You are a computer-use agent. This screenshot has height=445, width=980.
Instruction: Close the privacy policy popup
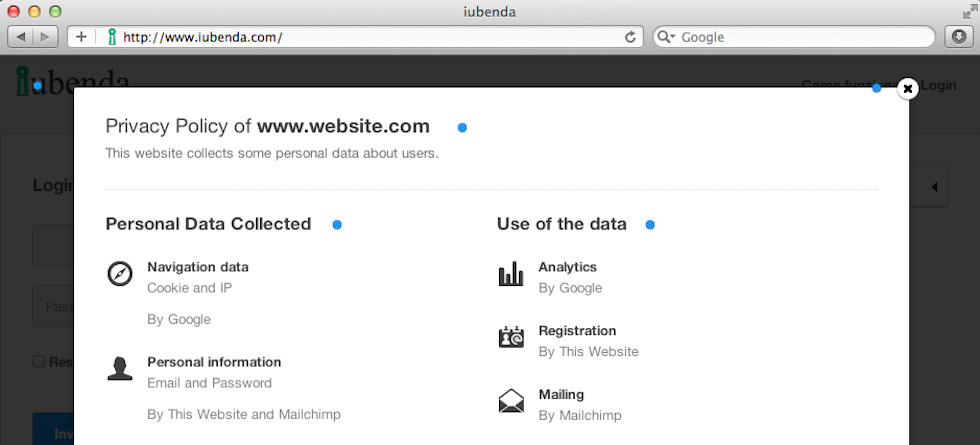907,89
